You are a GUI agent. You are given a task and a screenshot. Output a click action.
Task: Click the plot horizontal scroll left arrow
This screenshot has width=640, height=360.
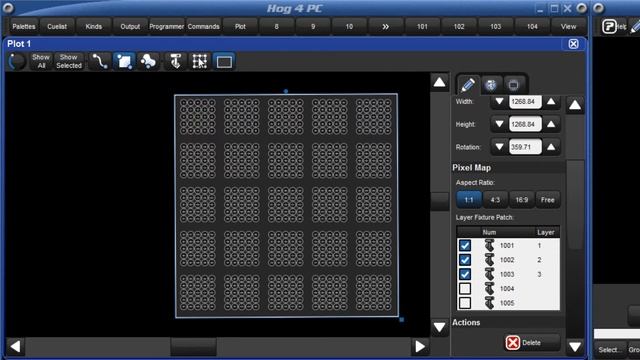tap(16, 347)
